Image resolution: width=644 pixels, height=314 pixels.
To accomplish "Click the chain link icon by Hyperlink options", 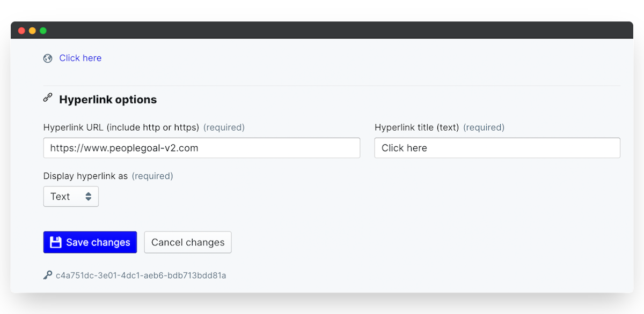I will pos(48,98).
